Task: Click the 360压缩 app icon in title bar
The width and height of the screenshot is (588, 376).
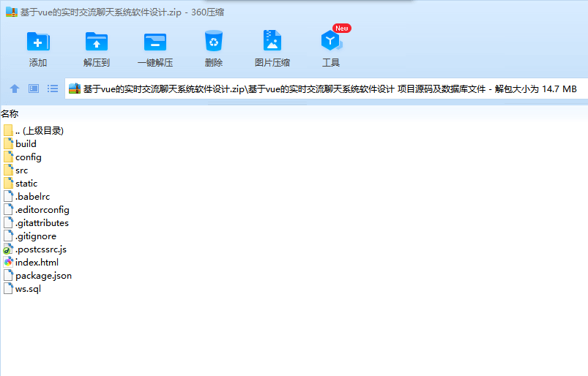Action: (12, 12)
